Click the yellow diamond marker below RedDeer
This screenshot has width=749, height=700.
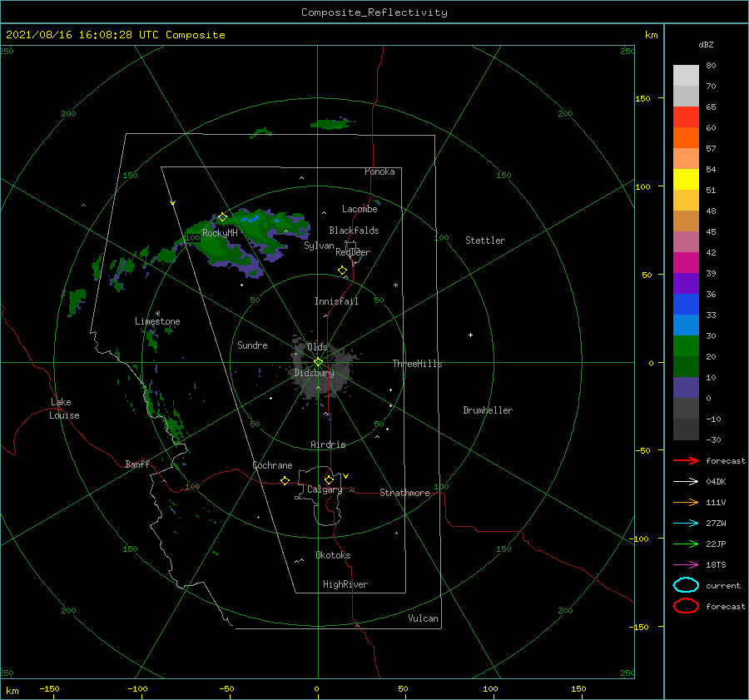coord(342,271)
